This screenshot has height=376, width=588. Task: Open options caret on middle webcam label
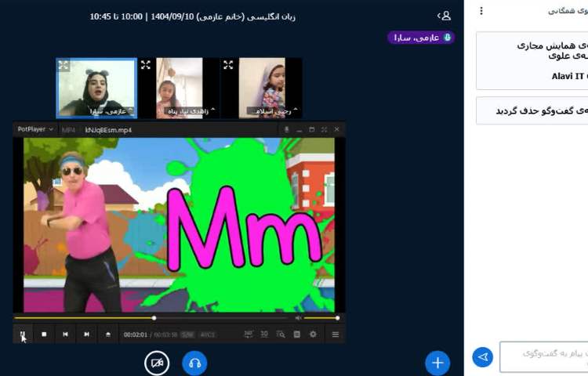coord(212,110)
